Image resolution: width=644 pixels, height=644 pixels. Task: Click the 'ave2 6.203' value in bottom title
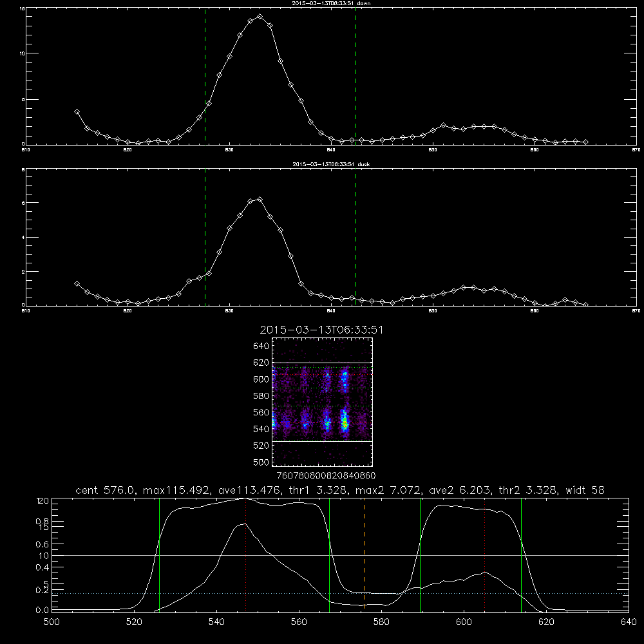click(x=460, y=490)
